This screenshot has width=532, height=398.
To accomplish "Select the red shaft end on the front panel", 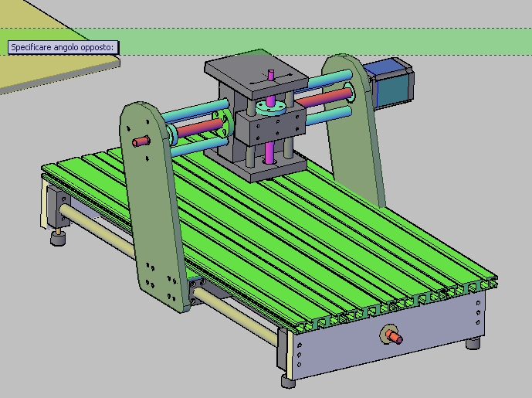I will click(395, 337).
